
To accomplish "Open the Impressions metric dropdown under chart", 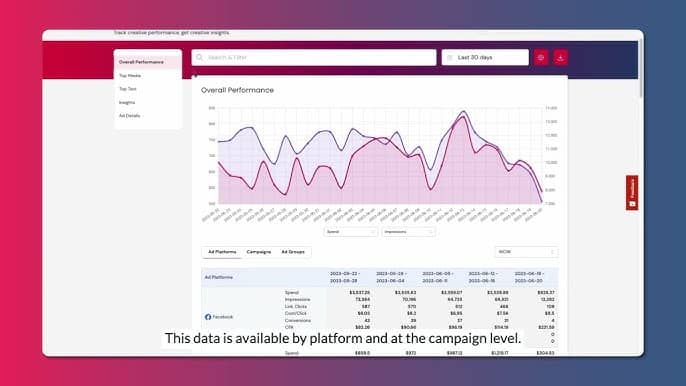I will (x=409, y=232).
